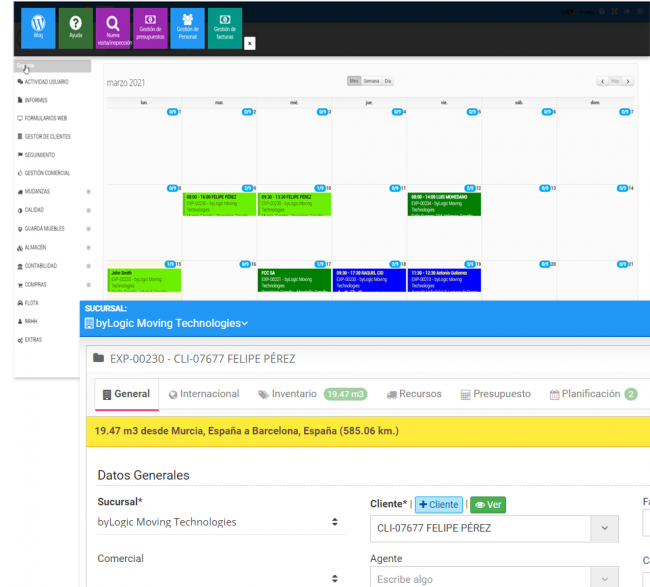Go to next month in calendar

pos(628,81)
